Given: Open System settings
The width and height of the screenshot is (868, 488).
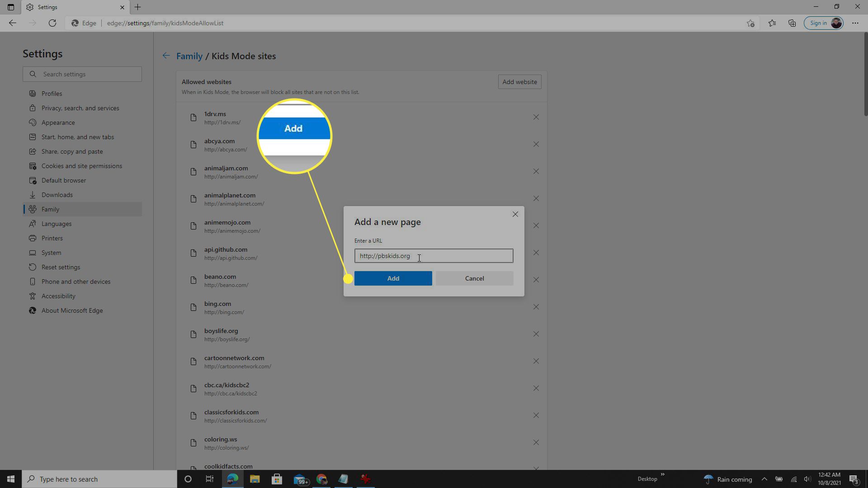Looking at the screenshot, I should (82, 253).
